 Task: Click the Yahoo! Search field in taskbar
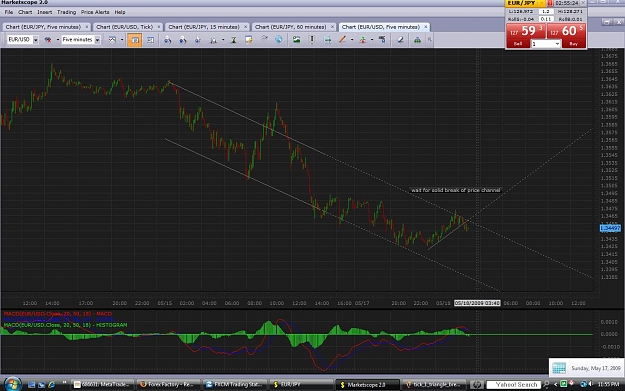pos(514,385)
